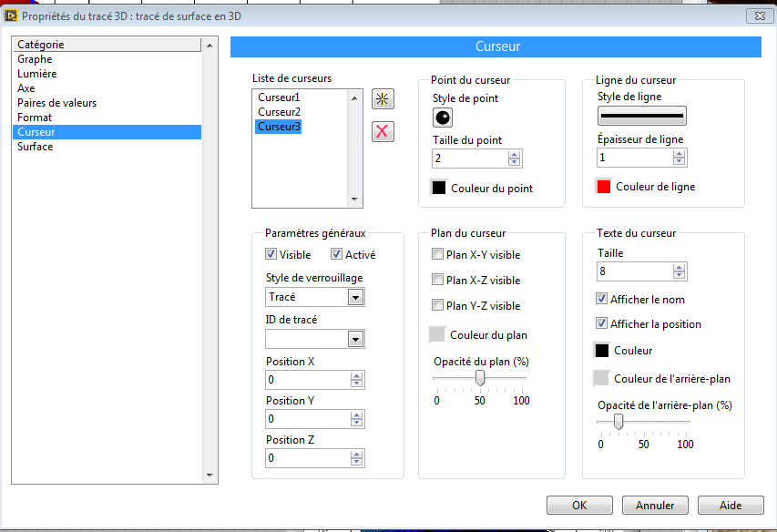777x532 pixels.
Task: Open Couleur du plan swatch
Action: point(437,335)
